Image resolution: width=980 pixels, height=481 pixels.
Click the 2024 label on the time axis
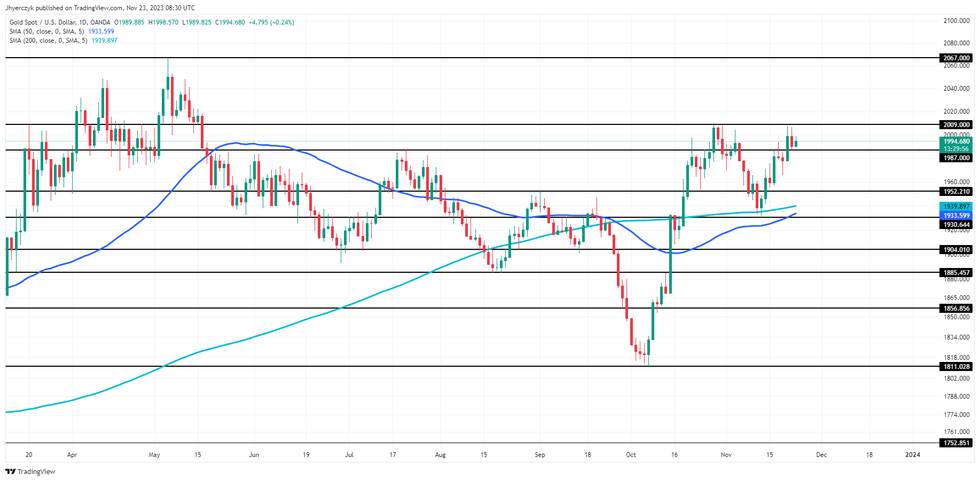pos(913,455)
